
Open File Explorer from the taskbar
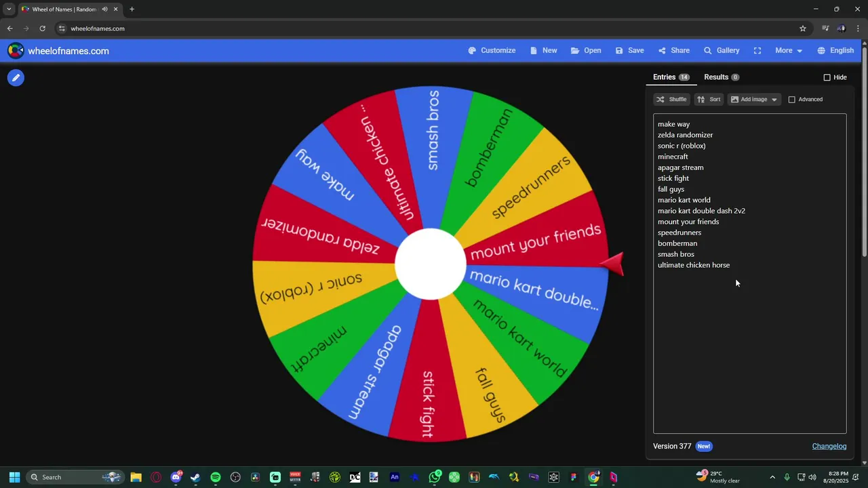[136, 477]
